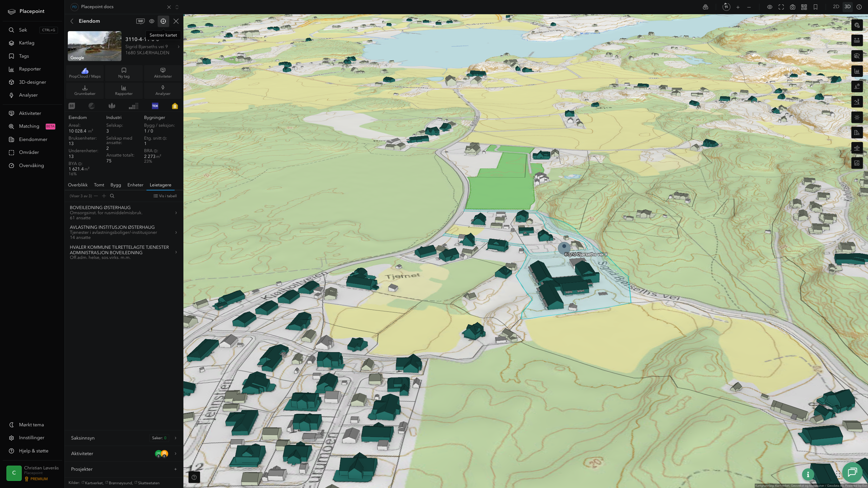Take a map screenshot with camera icon
The image size is (868, 488).
(792, 7)
